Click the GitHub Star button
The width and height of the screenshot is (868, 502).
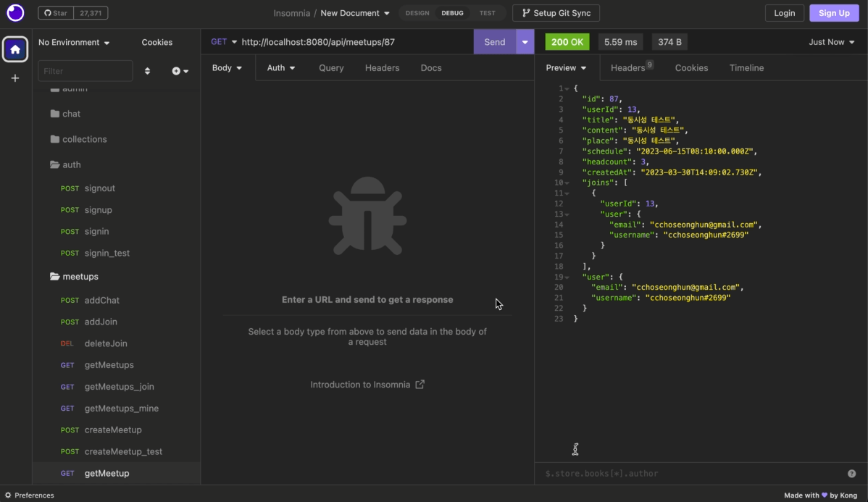55,13
